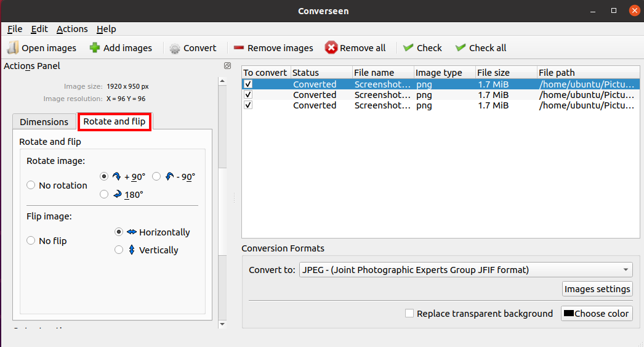The width and height of the screenshot is (644, 347).
Task: Select the +90° rotation radio button
Action: point(104,176)
